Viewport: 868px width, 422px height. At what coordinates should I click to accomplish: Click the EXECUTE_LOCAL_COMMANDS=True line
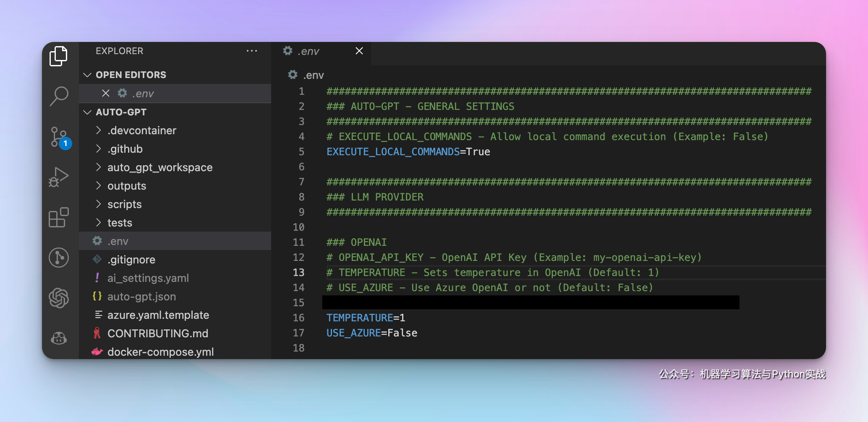pos(408,151)
